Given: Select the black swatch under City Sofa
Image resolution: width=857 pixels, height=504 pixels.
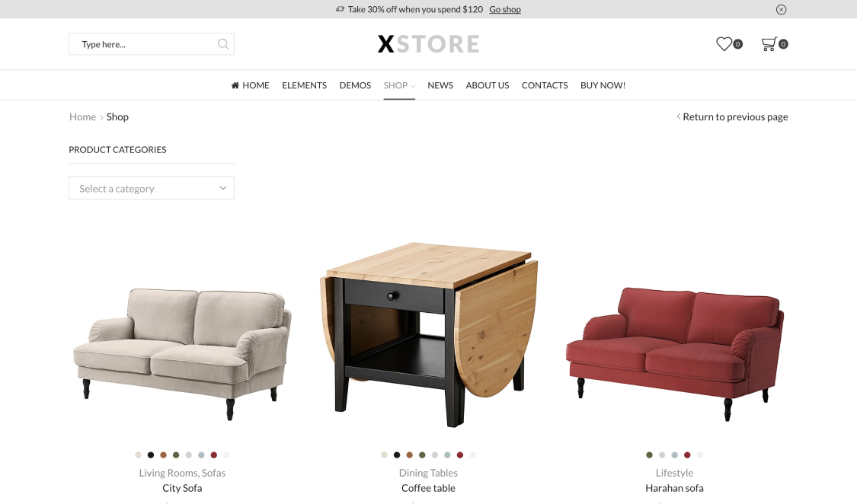Looking at the screenshot, I should (x=151, y=455).
